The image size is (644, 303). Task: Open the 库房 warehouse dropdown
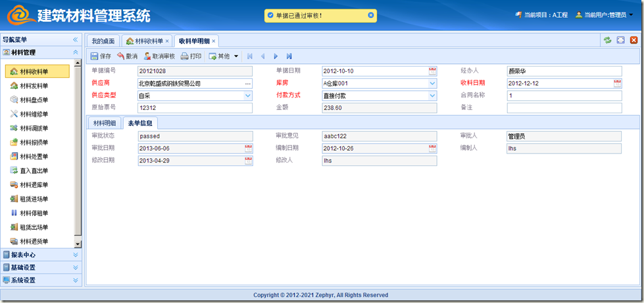432,84
